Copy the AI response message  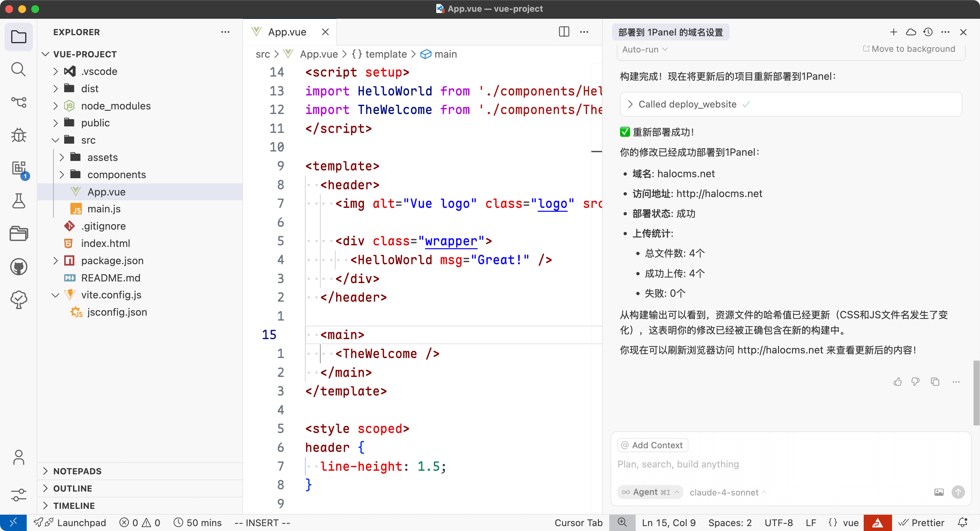click(935, 381)
